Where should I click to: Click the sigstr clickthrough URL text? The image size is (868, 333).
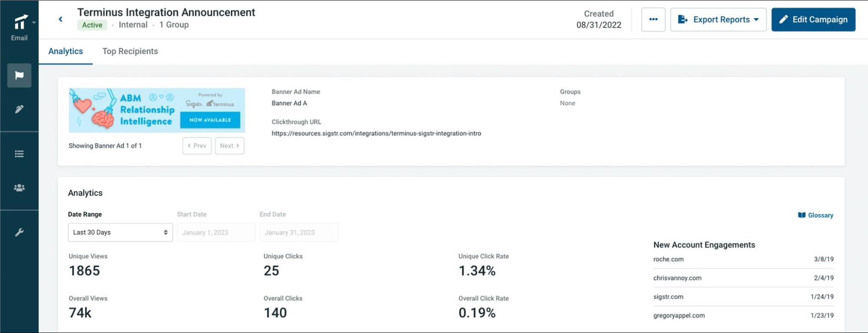376,133
